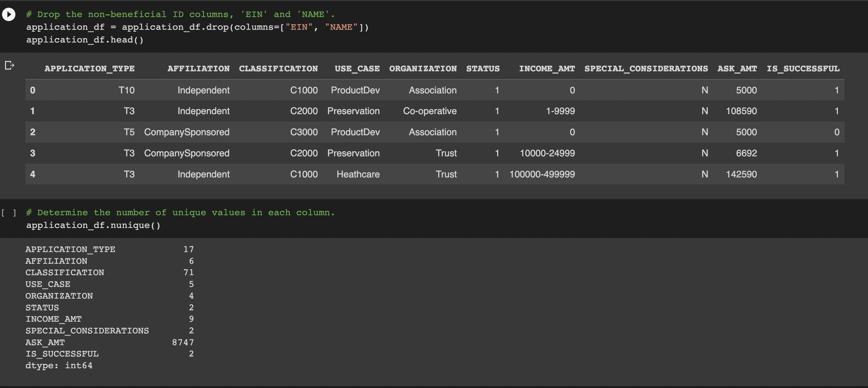The image size is (868, 388).
Task: Click the ASK_AMT 8747 output line
Action: tap(109, 342)
